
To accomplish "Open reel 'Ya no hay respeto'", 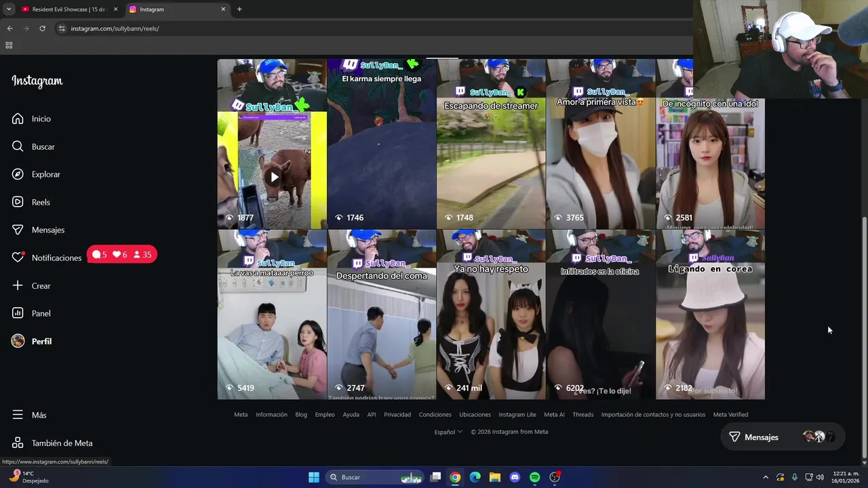I will (491, 314).
